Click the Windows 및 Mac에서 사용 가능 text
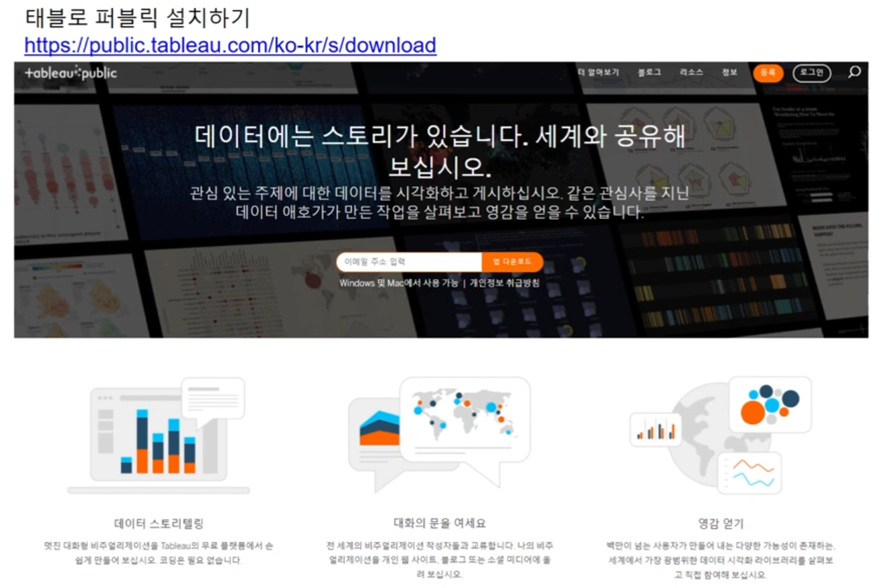 tap(399, 284)
